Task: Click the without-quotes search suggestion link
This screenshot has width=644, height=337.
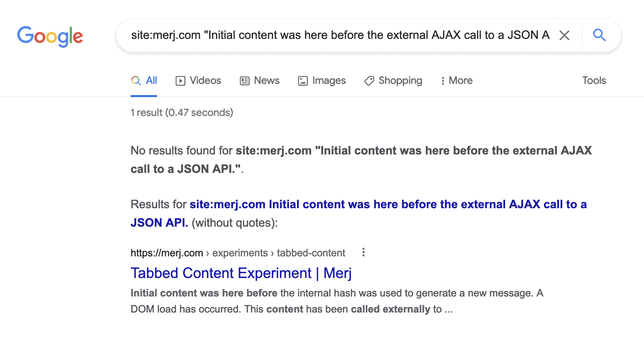Action: (358, 205)
